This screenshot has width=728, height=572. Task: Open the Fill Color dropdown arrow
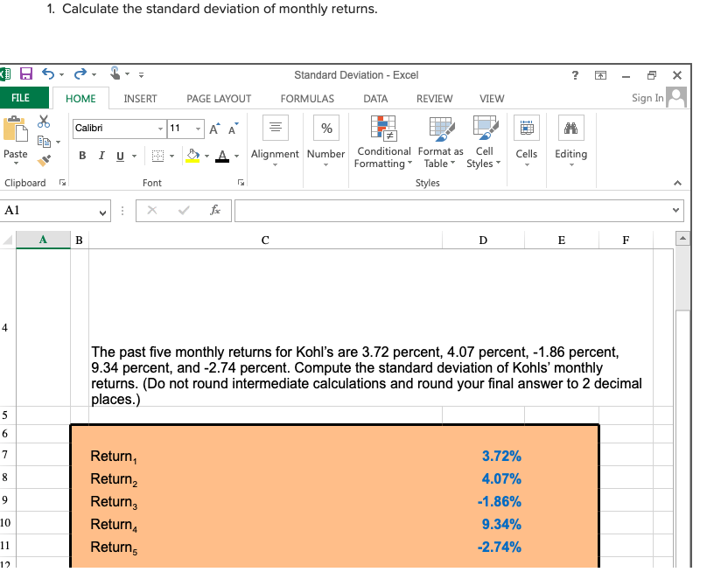pyautogui.click(x=207, y=156)
